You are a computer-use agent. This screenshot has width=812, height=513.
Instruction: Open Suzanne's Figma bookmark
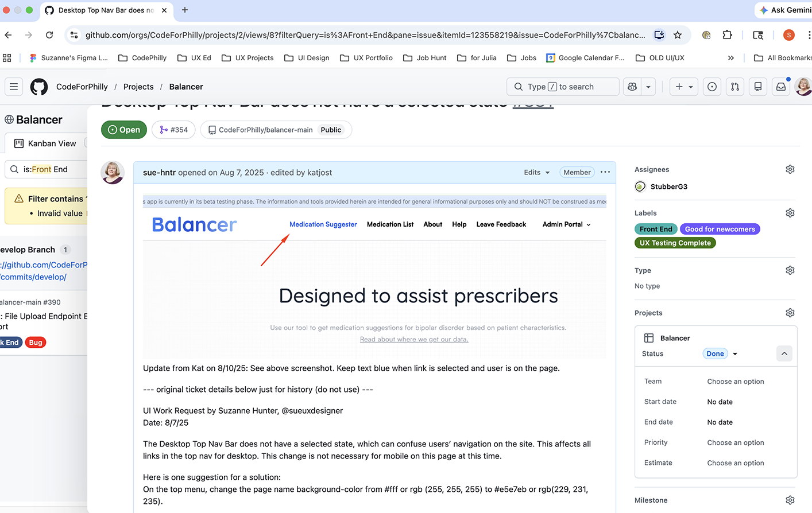[69, 58]
